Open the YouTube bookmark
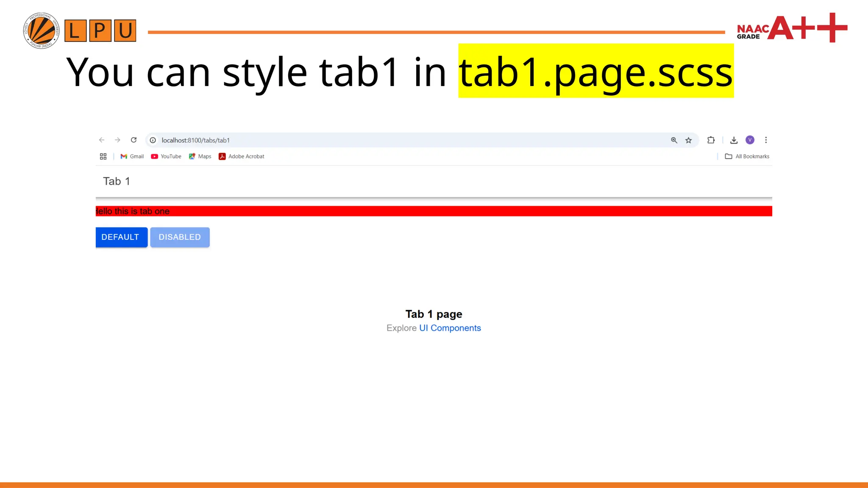 166,156
